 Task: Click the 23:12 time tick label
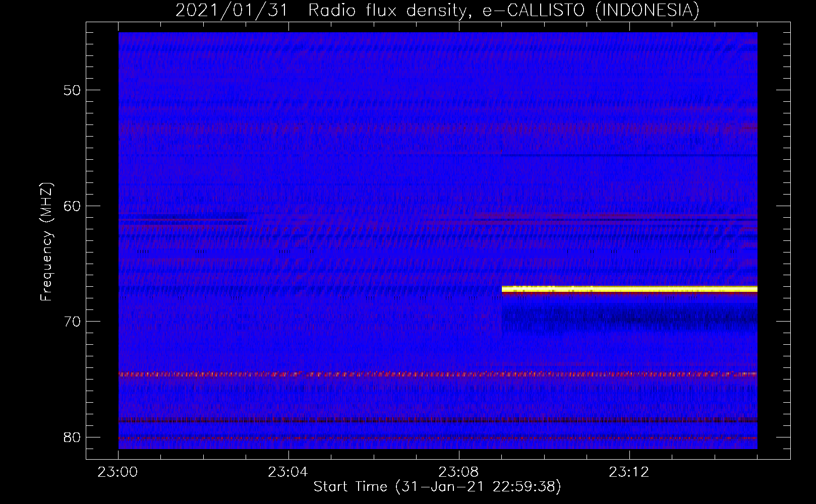[x=629, y=472]
